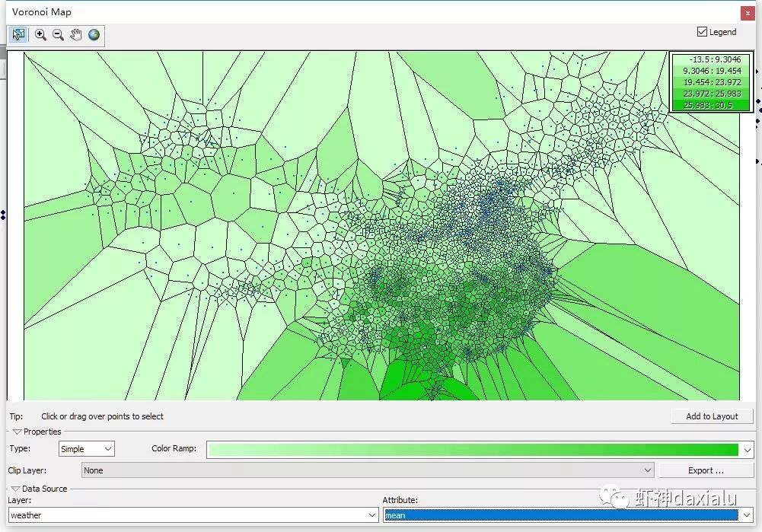Click the Add to Layout button
The height and width of the screenshot is (532, 762).
(711, 416)
